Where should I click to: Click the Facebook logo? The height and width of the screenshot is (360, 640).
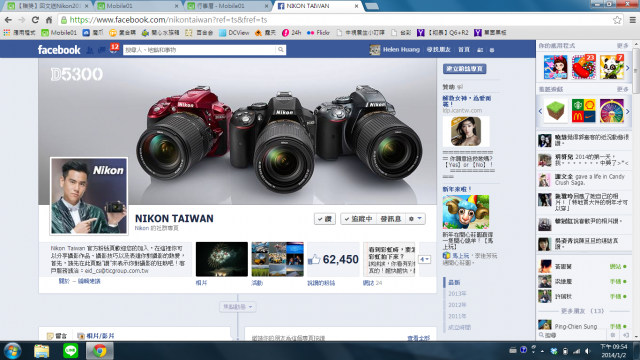tap(59, 50)
